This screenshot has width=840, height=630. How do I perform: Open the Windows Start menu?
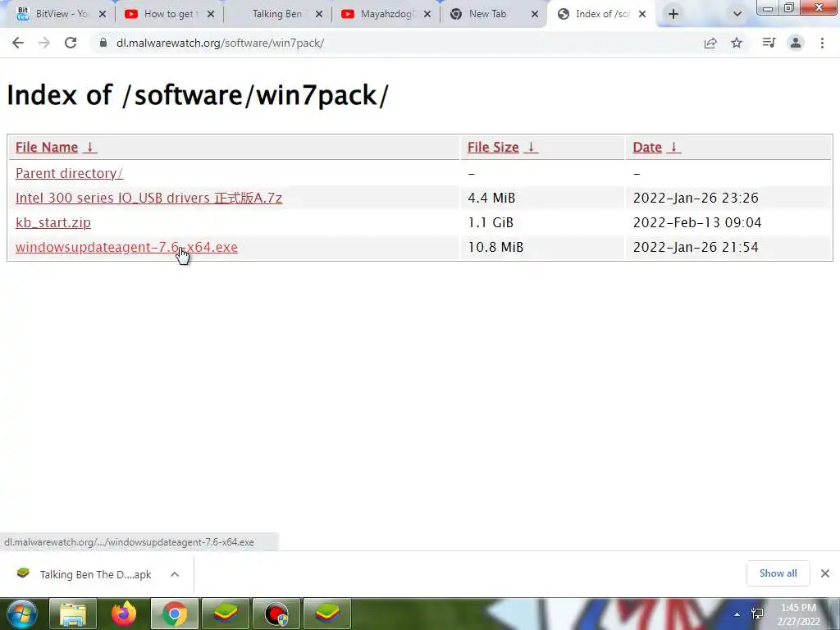22,614
